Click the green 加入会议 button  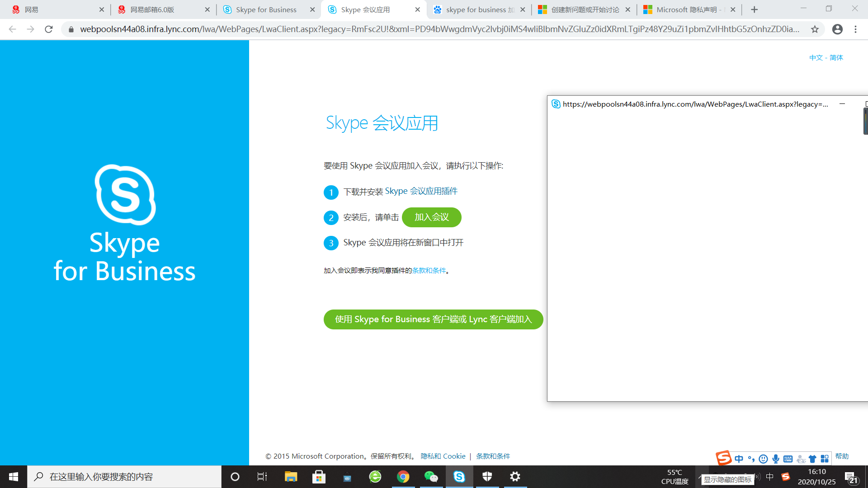pos(431,217)
